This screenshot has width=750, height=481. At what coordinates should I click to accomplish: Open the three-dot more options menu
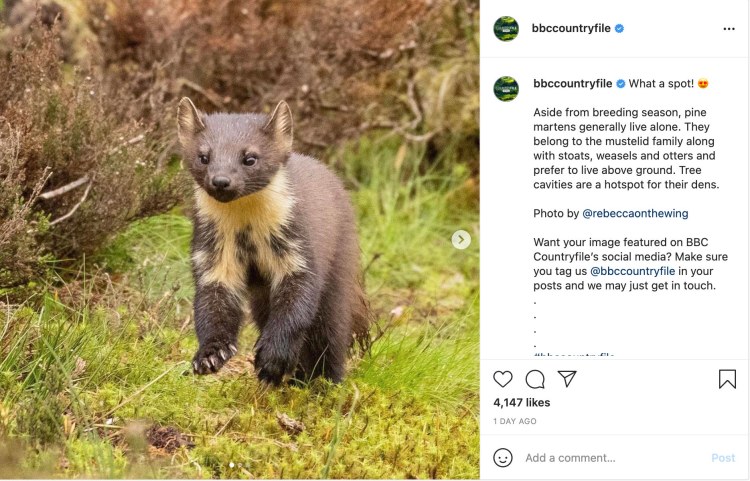729,29
